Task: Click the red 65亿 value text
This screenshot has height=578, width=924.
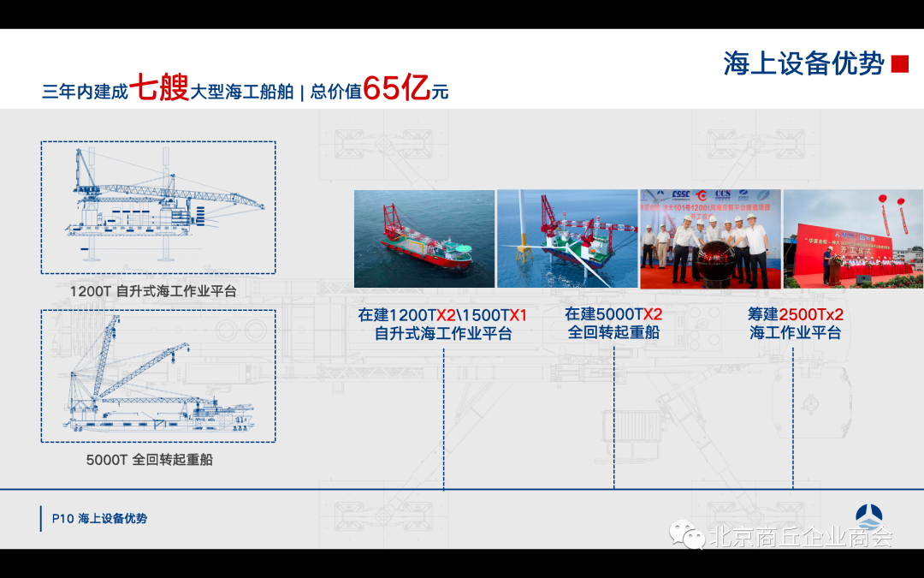Action: [x=396, y=88]
